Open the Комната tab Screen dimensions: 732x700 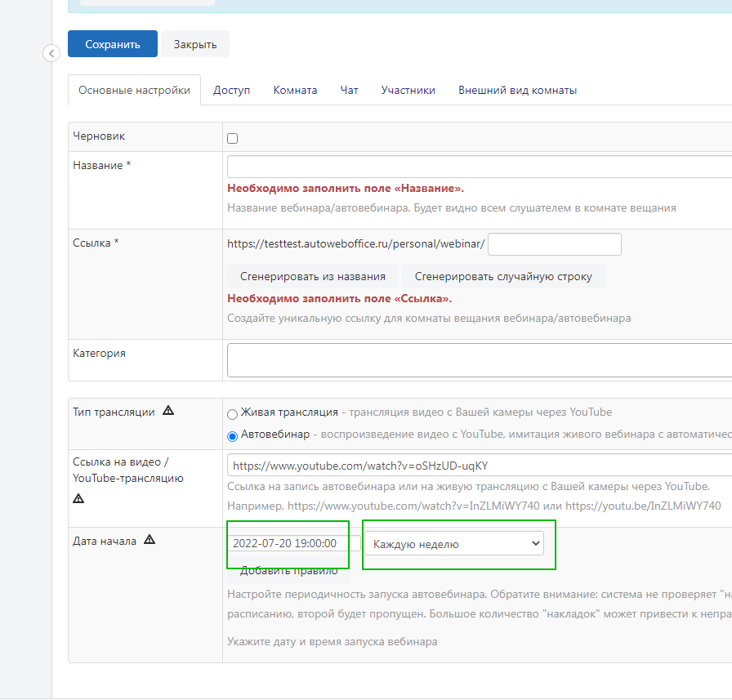point(295,91)
